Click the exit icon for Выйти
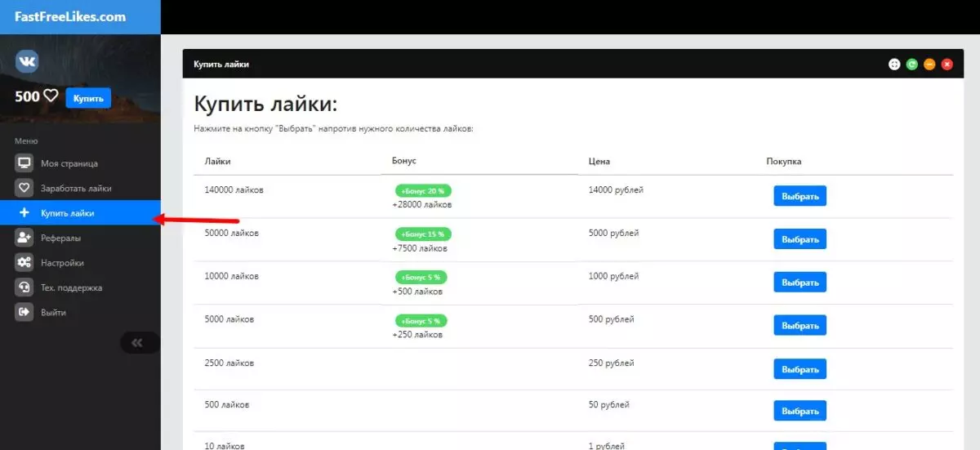Image resolution: width=980 pixels, height=450 pixels. pos(24,312)
